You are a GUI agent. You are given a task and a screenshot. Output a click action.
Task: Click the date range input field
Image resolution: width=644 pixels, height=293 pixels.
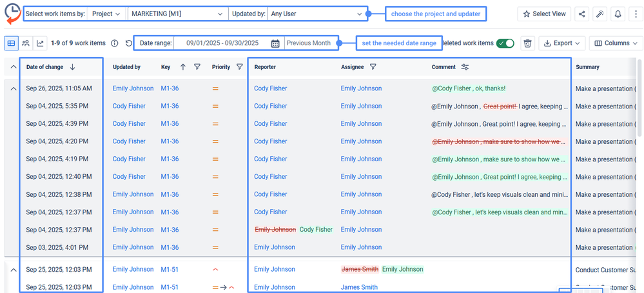pos(222,43)
